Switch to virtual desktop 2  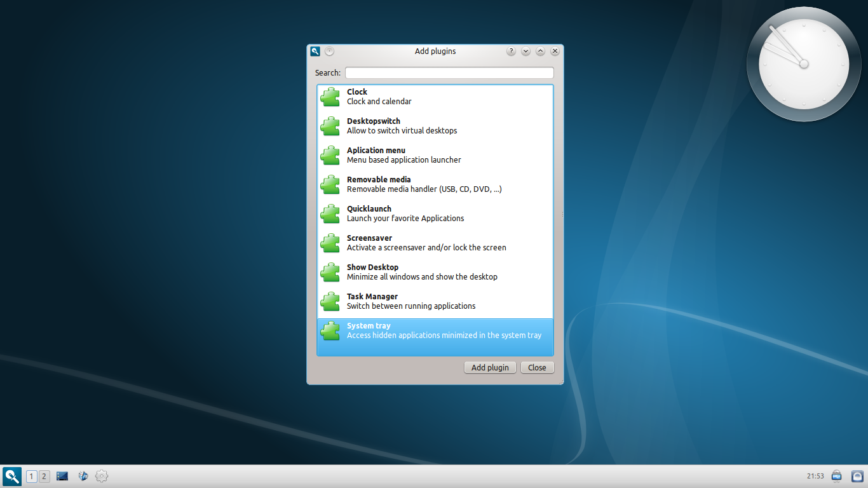[44, 476]
